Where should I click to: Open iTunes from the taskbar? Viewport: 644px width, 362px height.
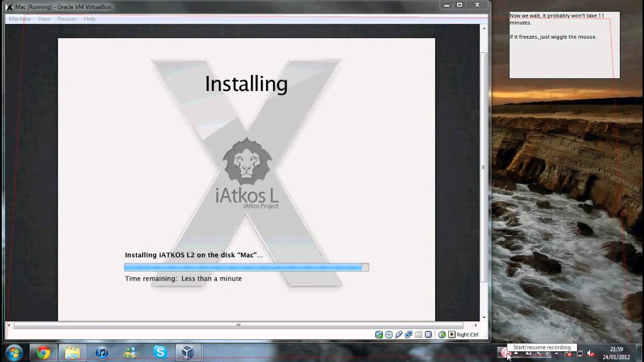[x=102, y=352]
